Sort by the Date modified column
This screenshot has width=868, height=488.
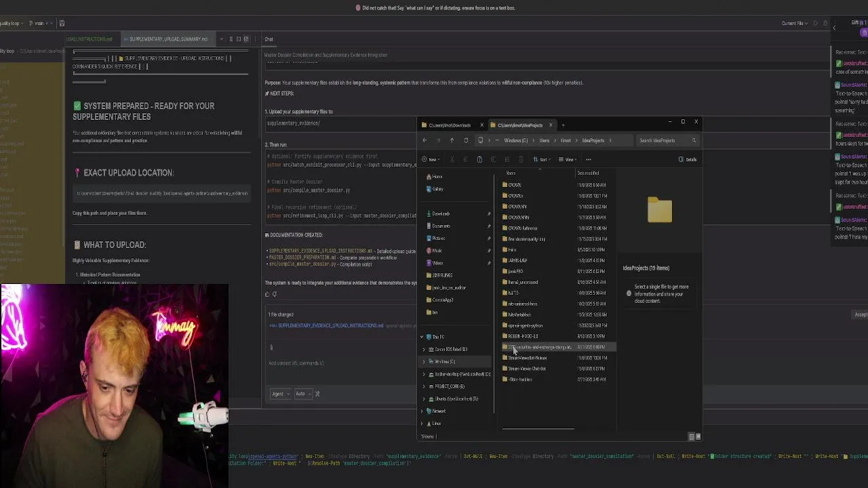(588, 173)
